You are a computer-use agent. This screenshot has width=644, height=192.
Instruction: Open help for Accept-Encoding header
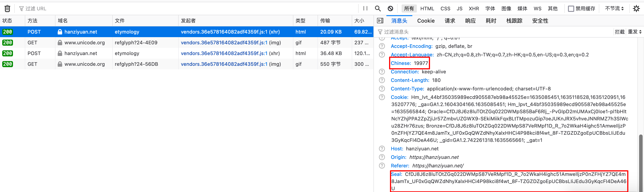382,46
